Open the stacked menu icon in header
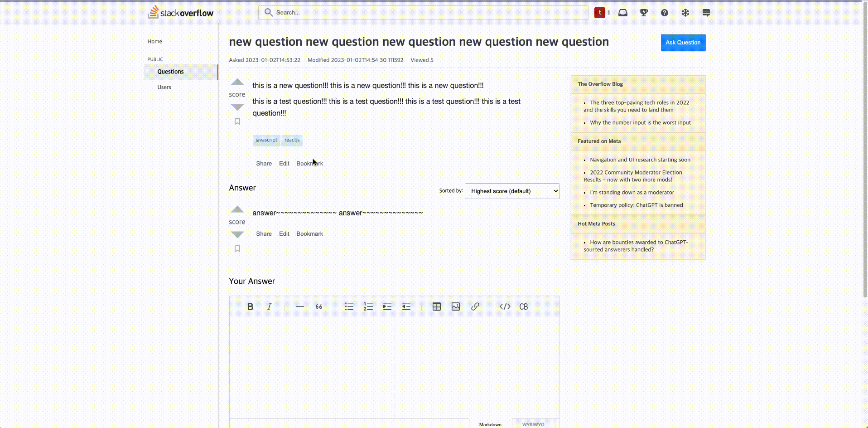 coord(706,13)
